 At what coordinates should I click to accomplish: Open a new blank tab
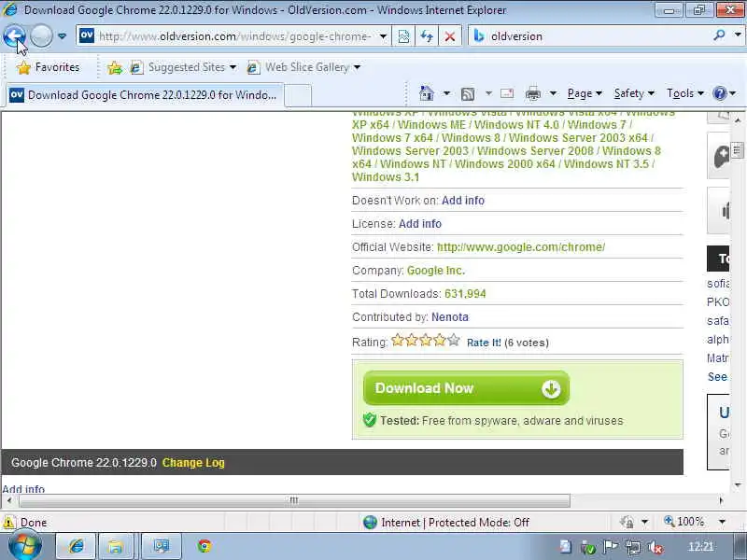coord(298,95)
